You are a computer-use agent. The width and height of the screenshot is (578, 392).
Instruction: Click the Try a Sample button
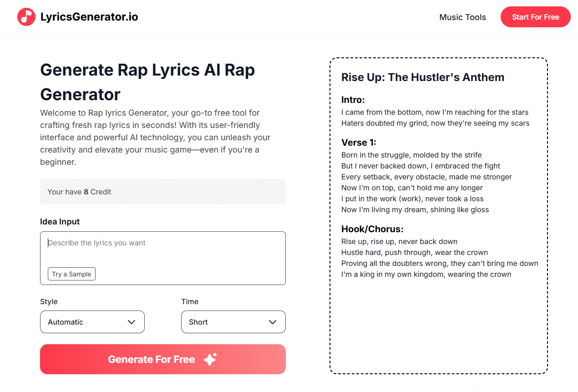71,274
